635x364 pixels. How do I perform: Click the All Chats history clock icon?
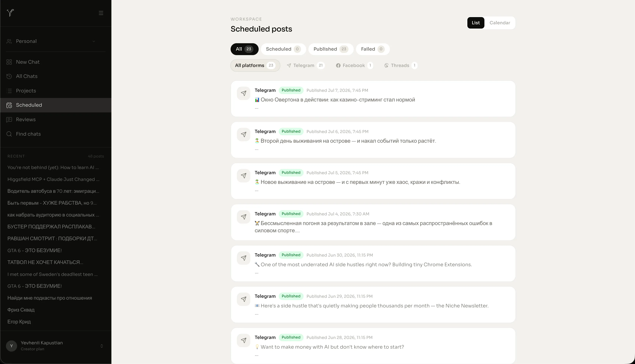point(9,76)
